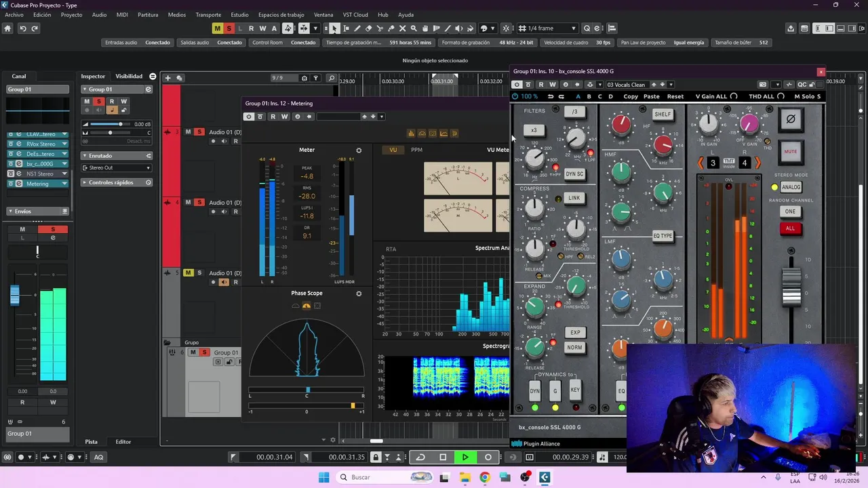Screen dimensions: 868x488
Task: Click the phase invert Ø button
Action: point(790,119)
